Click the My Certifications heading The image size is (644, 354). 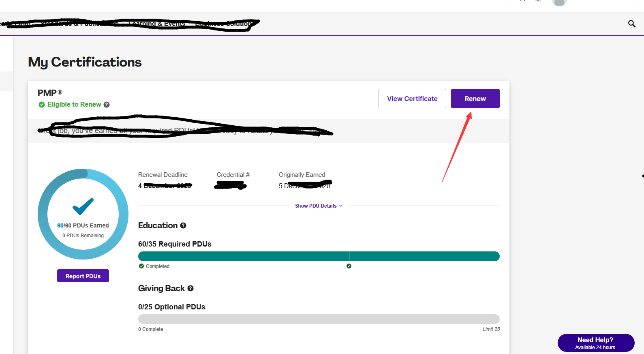pos(85,62)
